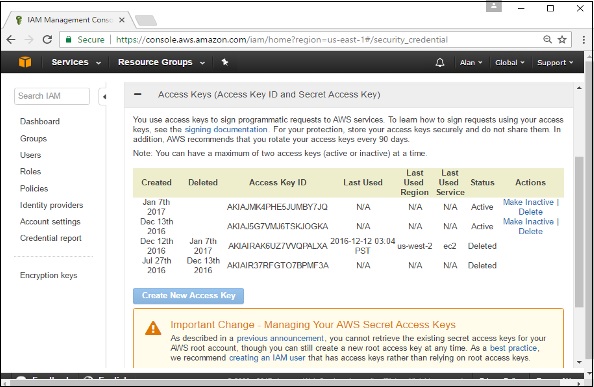Open the signing documentation link
This screenshot has width=594, height=387.
pyautogui.click(x=226, y=129)
